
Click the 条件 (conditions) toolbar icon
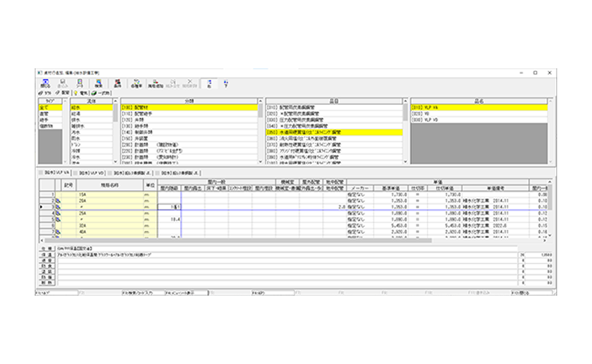pos(118,83)
